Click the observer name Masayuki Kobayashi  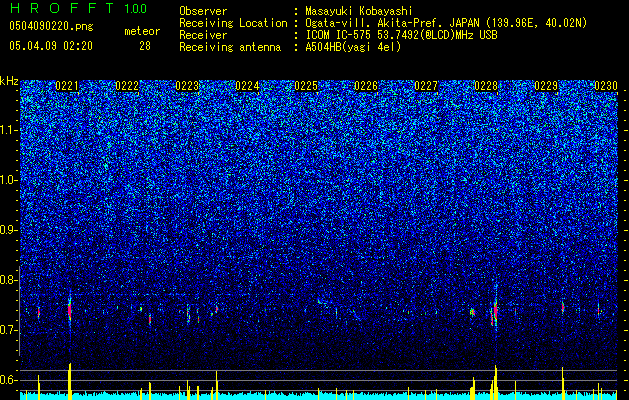[359, 11]
